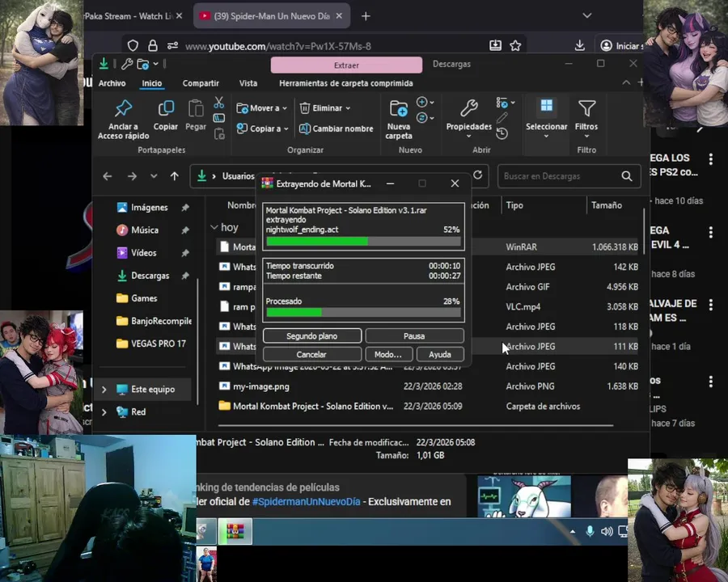Click the refresh icon in address bar

[478, 175]
